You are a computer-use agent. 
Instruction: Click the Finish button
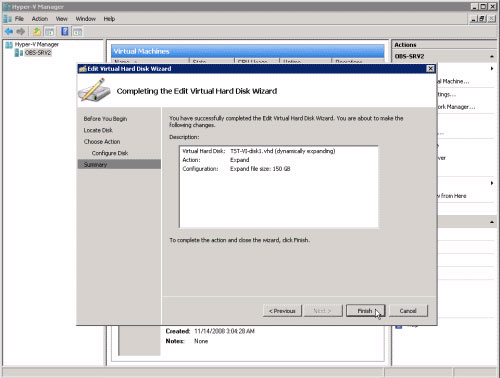[365, 311]
